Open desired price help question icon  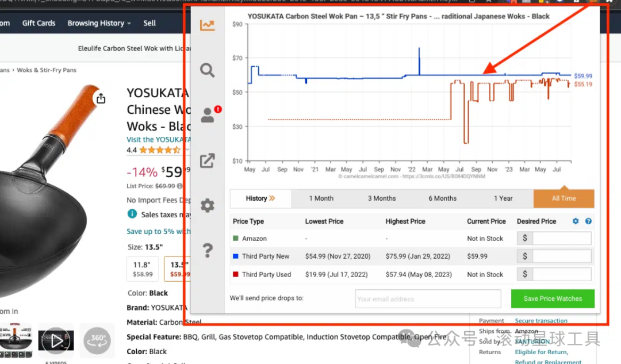tap(589, 221)
